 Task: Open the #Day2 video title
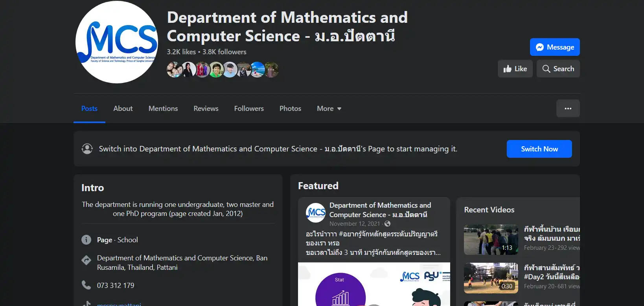552,272
